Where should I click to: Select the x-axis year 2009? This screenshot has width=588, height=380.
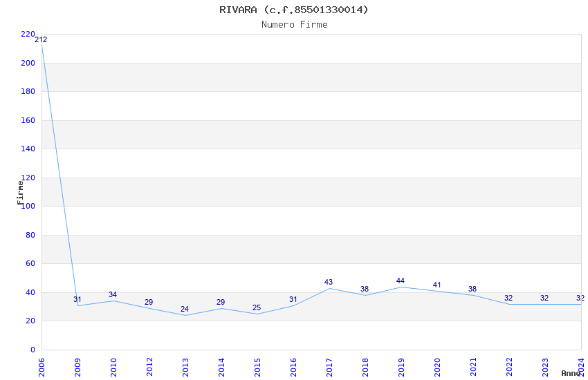point(77,368)
